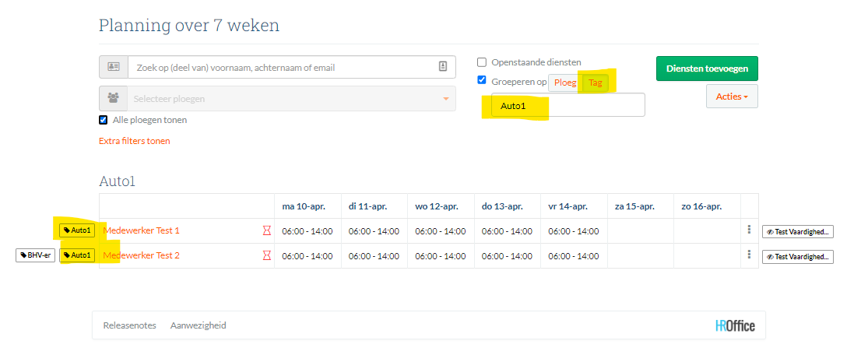The image size is (868, 348).
Task: Open three-dot menu for Medewerker Test 2
Action: point(749,255)
